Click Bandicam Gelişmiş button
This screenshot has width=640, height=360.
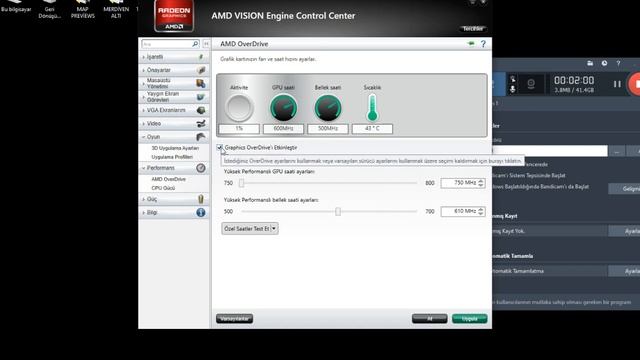pos(624,189)
